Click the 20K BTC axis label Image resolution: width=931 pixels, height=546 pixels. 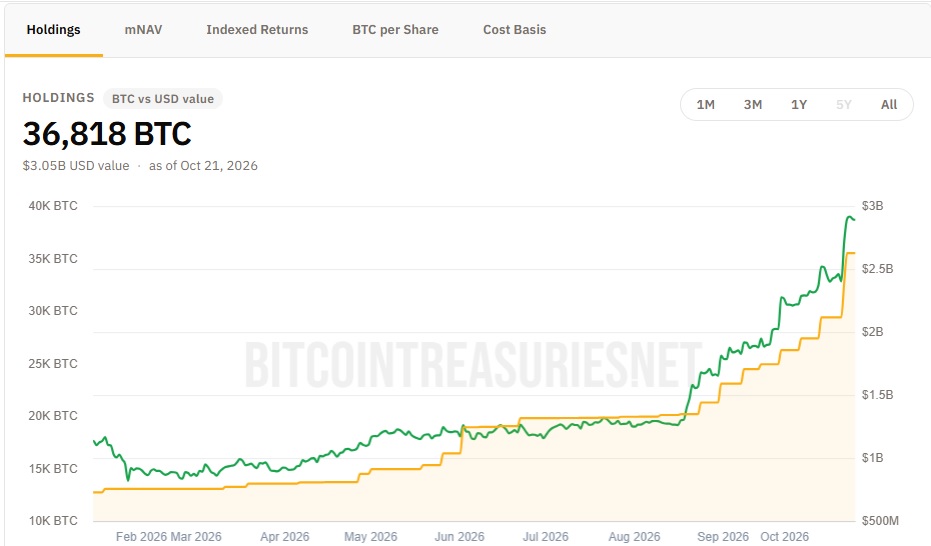[x=53, y=416]
